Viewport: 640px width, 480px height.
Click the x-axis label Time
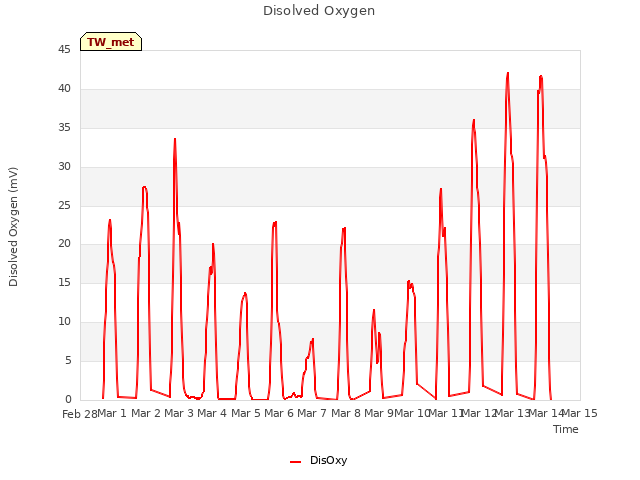click(x=566, y=429)
